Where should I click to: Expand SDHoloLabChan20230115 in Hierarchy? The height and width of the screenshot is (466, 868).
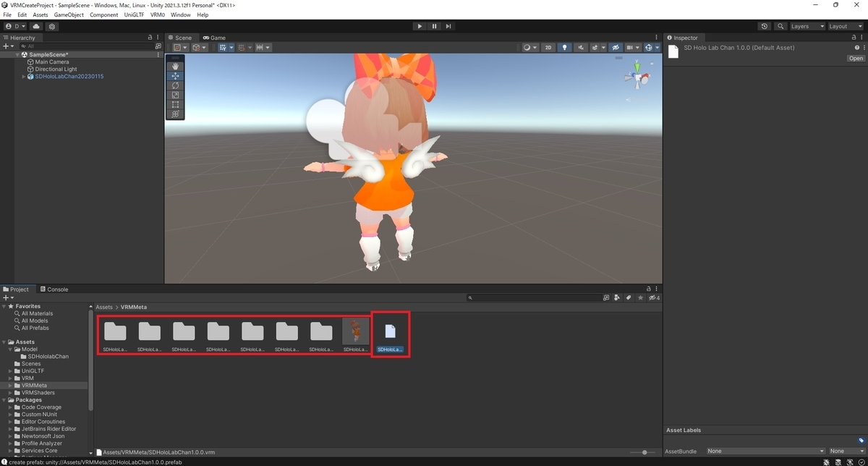click(x=24, y=77)
